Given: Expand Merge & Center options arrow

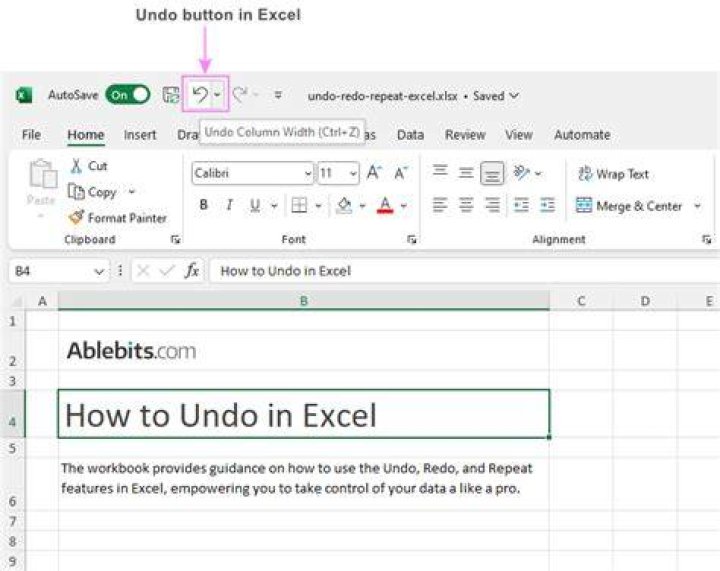Looking at the screenshot, I should pos(698,206).
